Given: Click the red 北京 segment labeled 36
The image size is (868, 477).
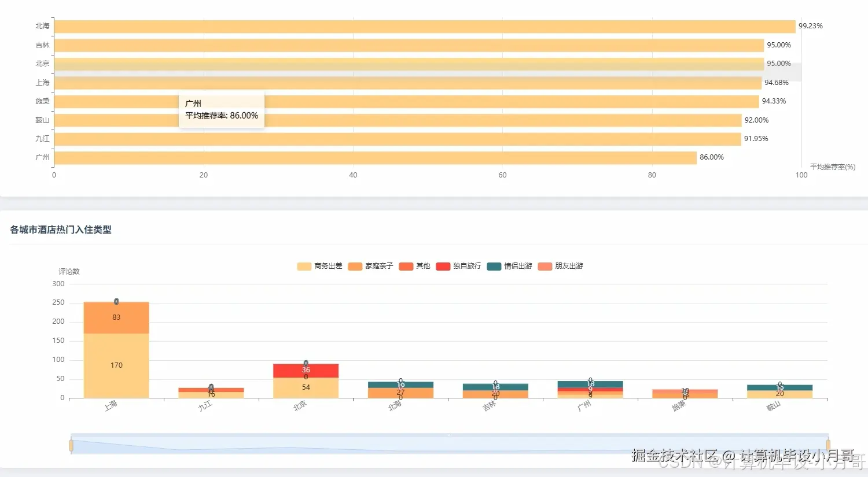Looking at the screenshot, I should [x=306, y=371].
